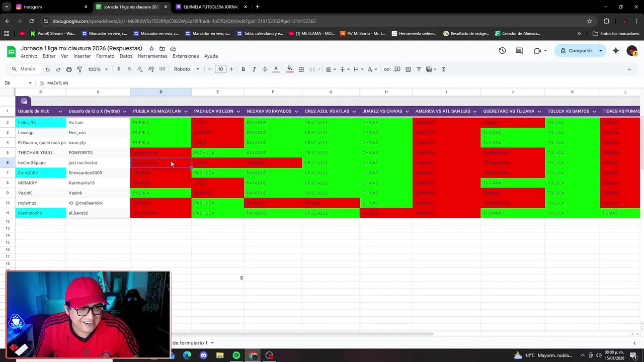Open the Insertar menu
Screen dimensions: 644x362
[82, 56]
